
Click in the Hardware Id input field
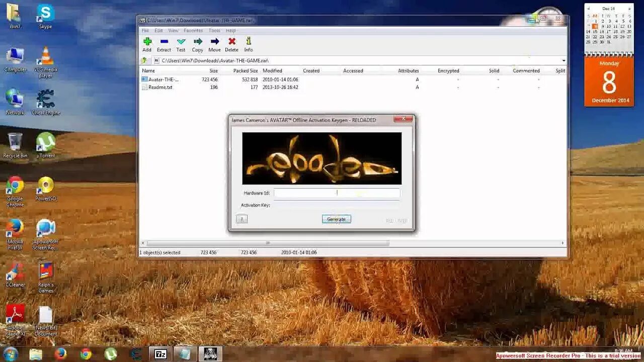click(x=337, y=193)
